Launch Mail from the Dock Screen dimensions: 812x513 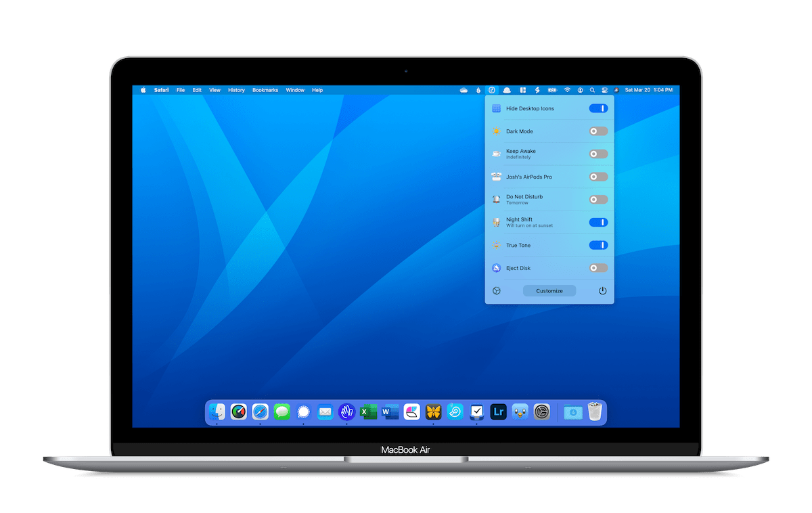tap(325, 411)
